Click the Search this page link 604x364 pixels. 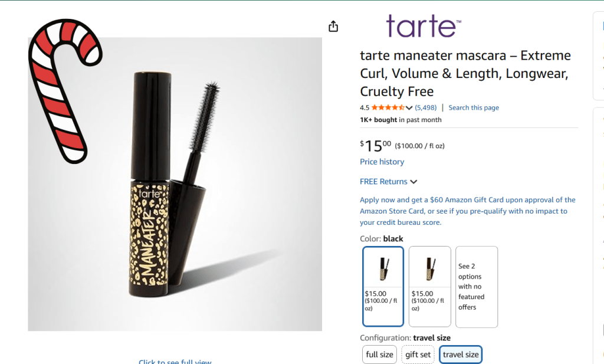click(x=474, y=108)
